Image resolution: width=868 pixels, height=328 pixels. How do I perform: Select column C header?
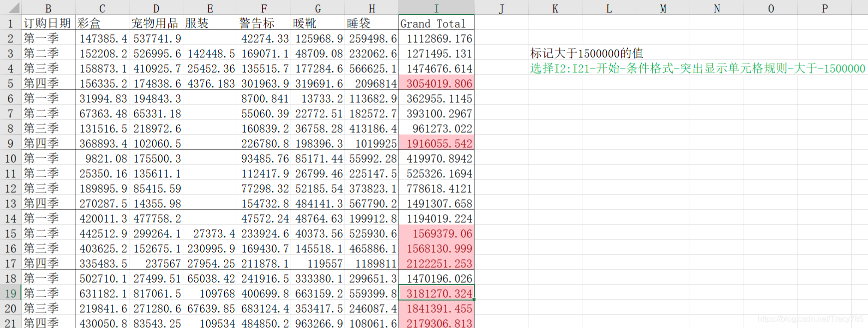(102, 7)
